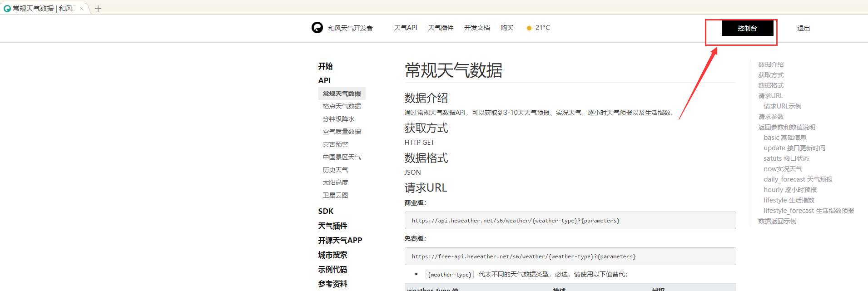Expand the 天气插件 sidebar section
The height and width of the screenshot is (291, 868).
pyautogui.click(x=332, y=226)
